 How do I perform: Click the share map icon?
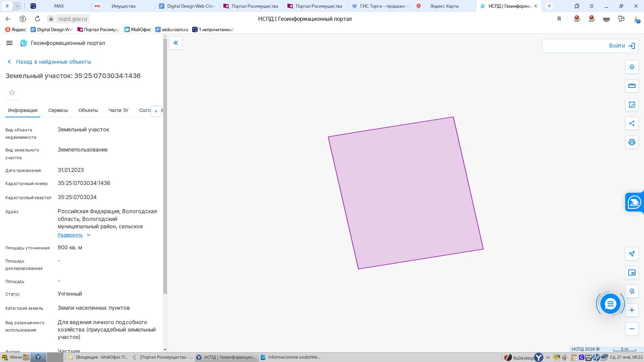point(632,123)
